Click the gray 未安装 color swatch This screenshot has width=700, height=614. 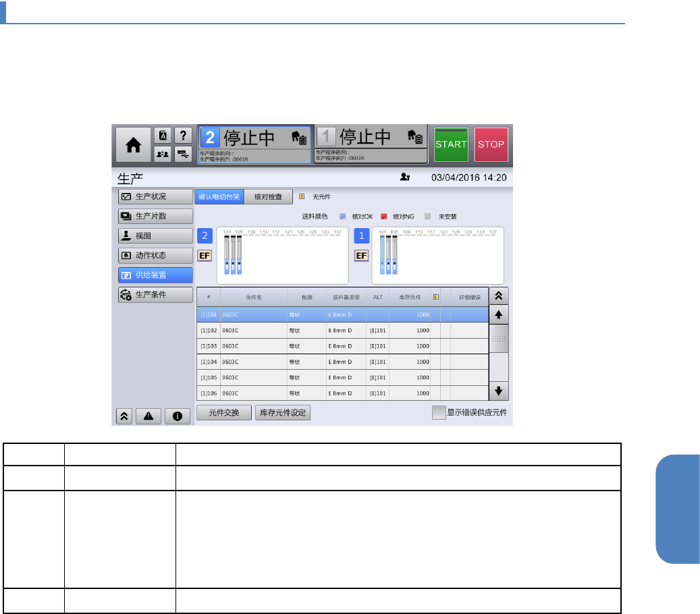(428, 217)
